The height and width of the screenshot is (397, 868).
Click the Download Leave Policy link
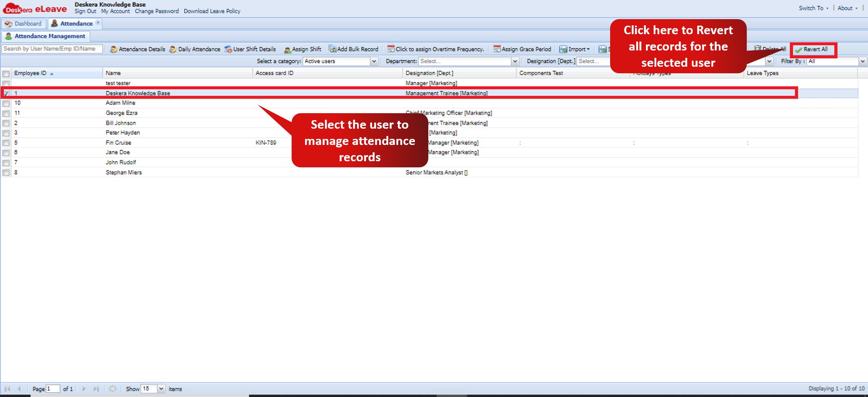(212, 11)
